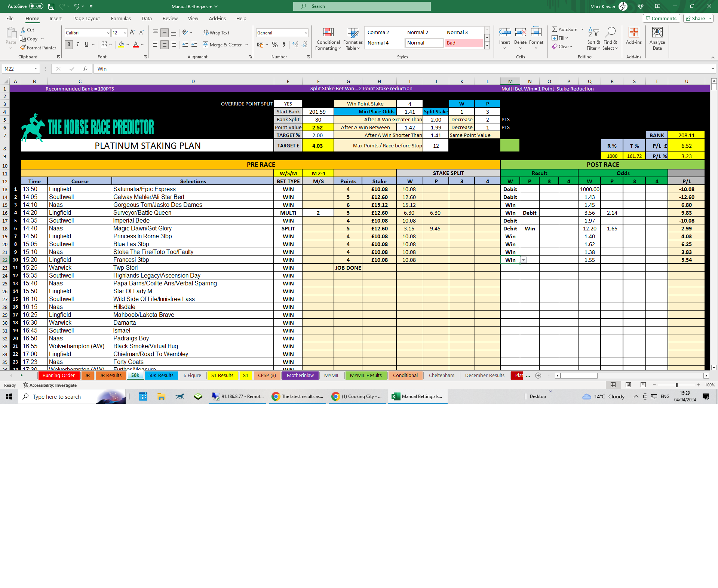Toggle AutoSave switch

coord(36,6)
